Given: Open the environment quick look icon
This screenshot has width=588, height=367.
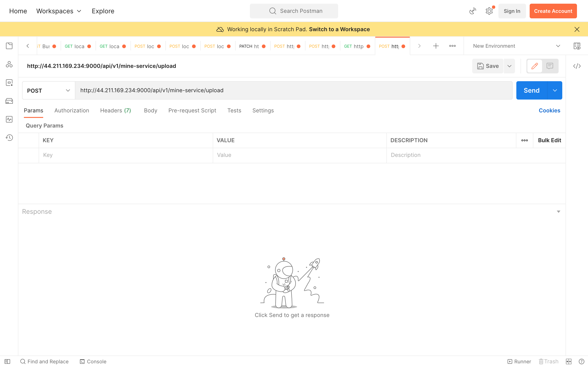Looking at the screenshot, I should click(x=577, y=46).
